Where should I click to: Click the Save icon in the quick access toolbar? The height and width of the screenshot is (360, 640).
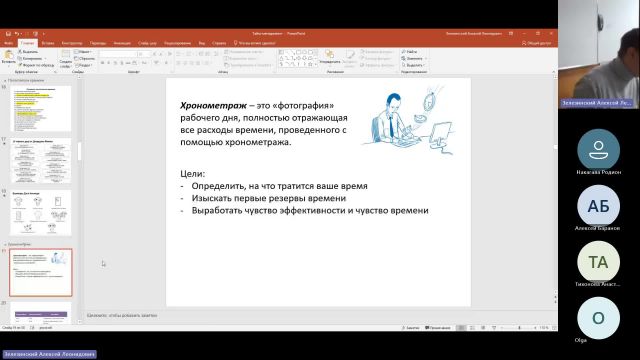(8, 34)
